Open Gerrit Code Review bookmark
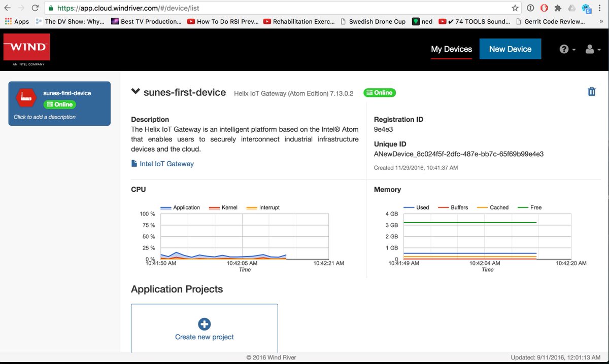The height and width of the screenshot is (364, 609). (552, 21)
